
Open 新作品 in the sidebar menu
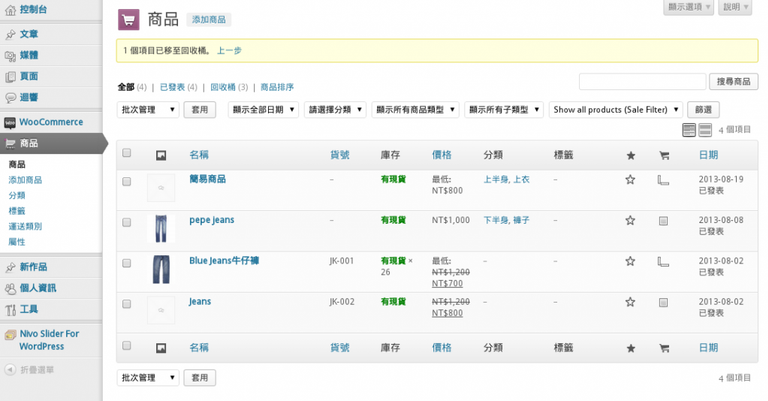pyautogui.click(x=34, y=267)
